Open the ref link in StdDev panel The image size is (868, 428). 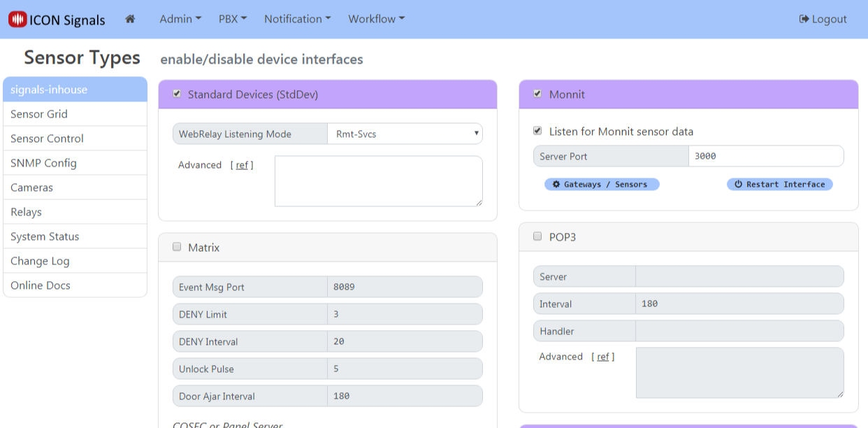(242, 165)
